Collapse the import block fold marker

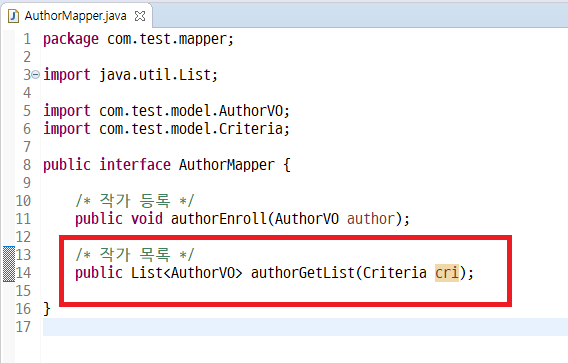36,75
